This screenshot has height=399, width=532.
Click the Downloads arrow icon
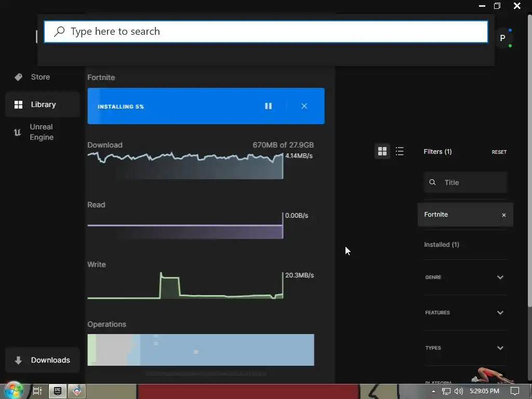(18, 360)
